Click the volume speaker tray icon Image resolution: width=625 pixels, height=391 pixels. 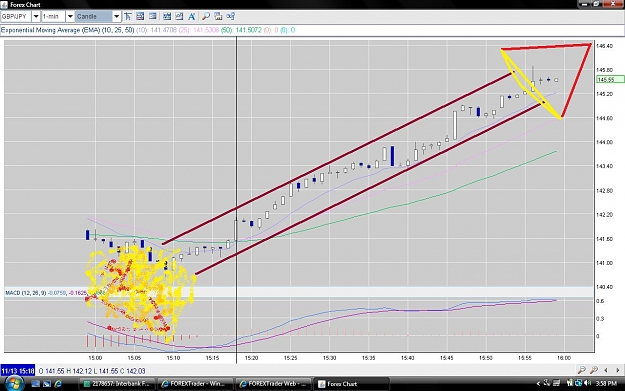point(587,383)
